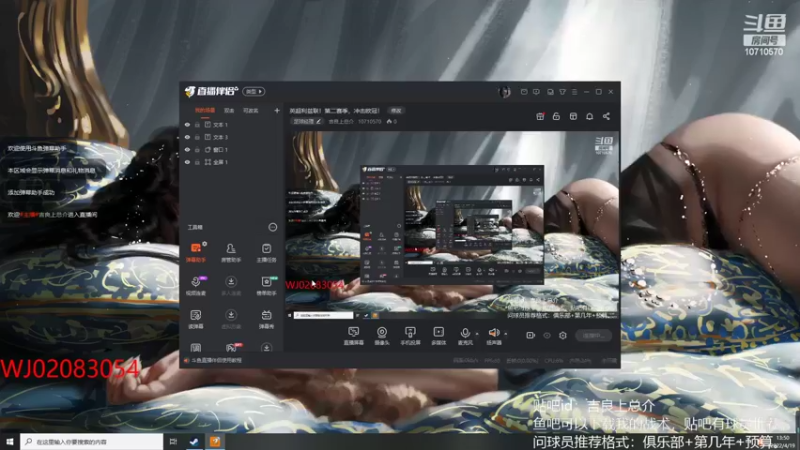Open the 弹幕助手 tool in the toolbox
Viewport: 800px width, 450px height.
tap(195, 252)
